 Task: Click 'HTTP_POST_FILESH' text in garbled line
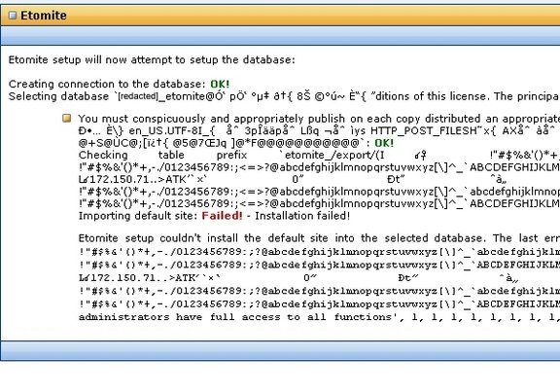424,130
